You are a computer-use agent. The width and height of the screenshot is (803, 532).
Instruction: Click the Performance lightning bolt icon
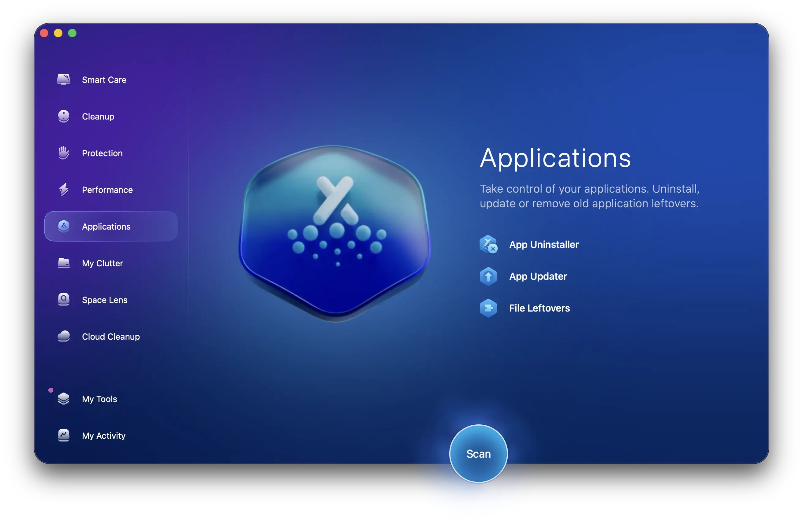click(63, 189)
